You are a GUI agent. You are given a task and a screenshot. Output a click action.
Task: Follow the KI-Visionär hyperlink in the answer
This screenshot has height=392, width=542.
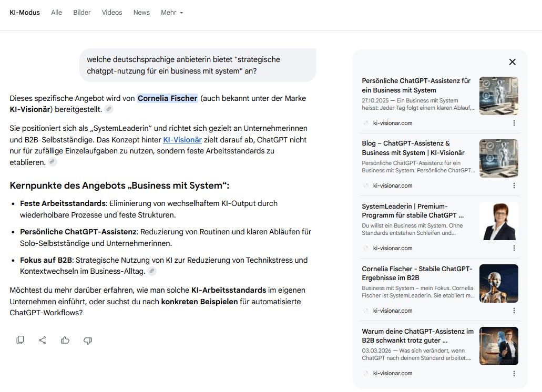(182, 140)
